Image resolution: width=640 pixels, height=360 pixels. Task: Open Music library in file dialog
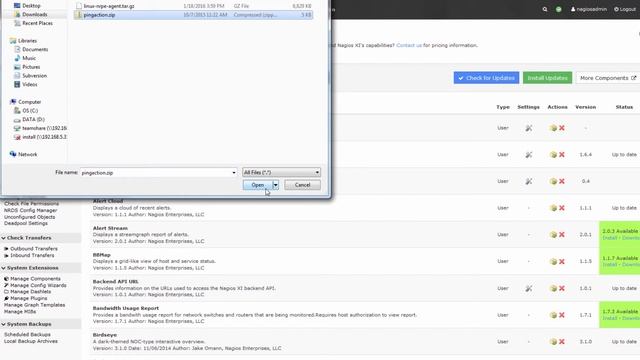pyautogui.click(x=29, y=58)
